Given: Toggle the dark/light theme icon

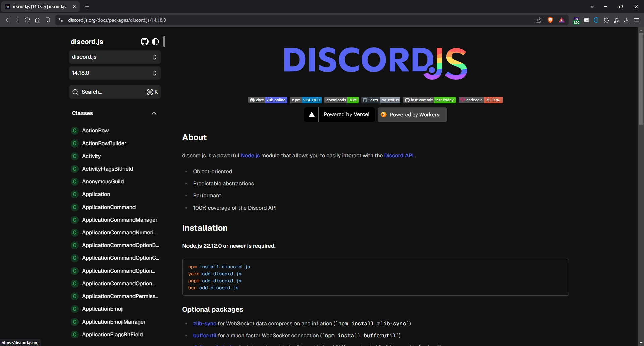Looking at the screenshot, I should coord(155,42).
